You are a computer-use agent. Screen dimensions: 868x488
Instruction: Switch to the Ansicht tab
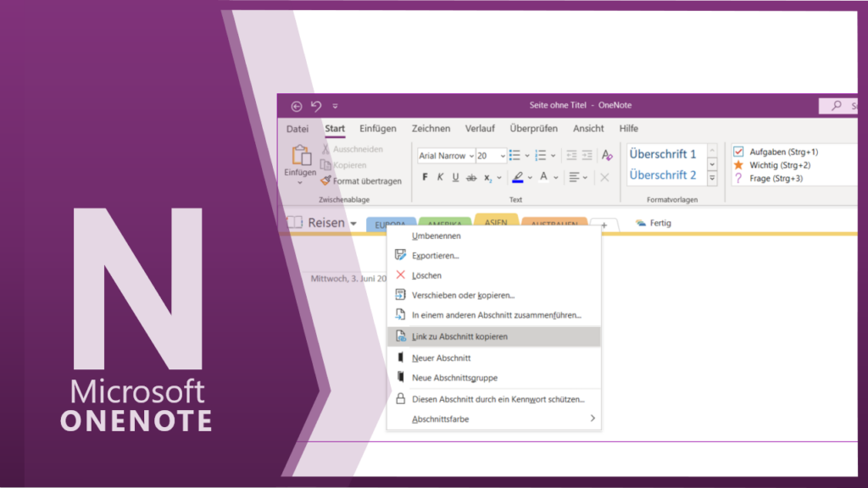[x=588, y=129]
